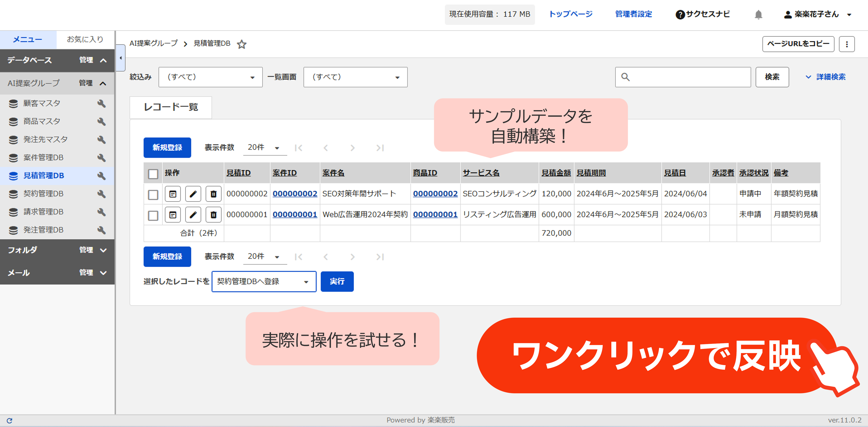Image resolution: width=868 pixels, height=427 pixels.
Task: Delete record 000000001 with the trash icon
Action: [x=214, y=215]
